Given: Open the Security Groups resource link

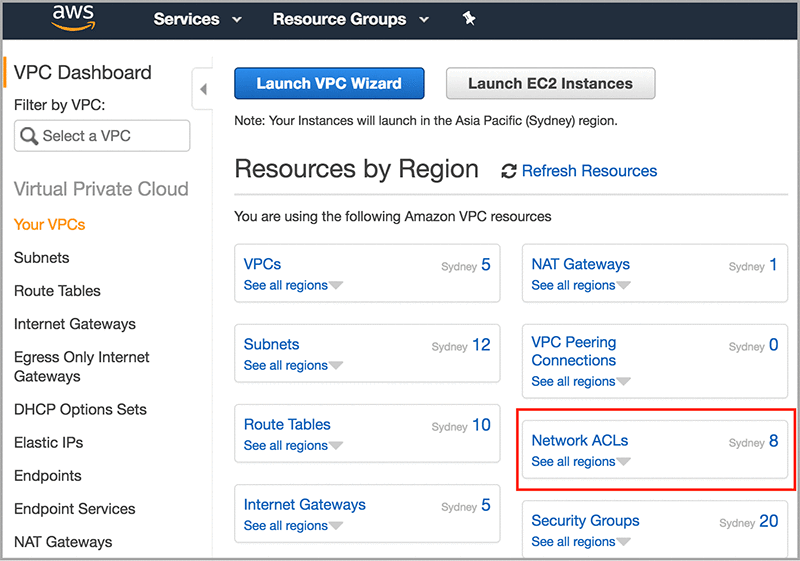Looking at the screenshot, I should 585,520.
